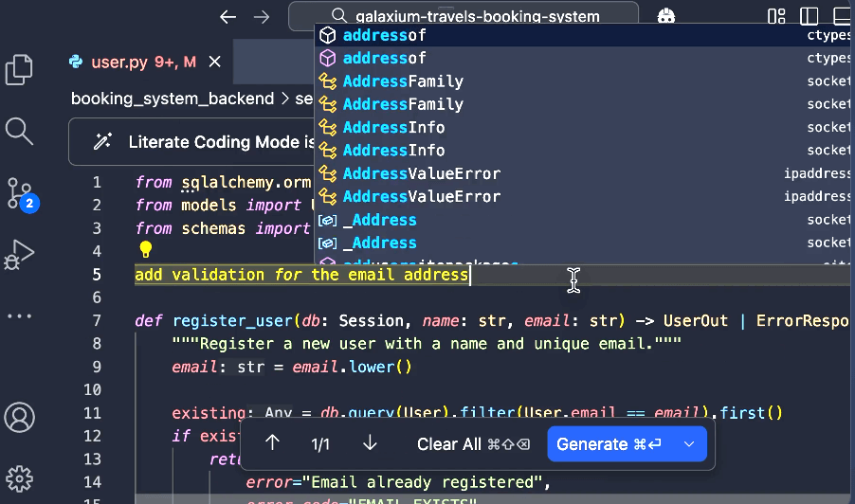Go back with the left arrow

pyautogui.click(x=227, y=17)
